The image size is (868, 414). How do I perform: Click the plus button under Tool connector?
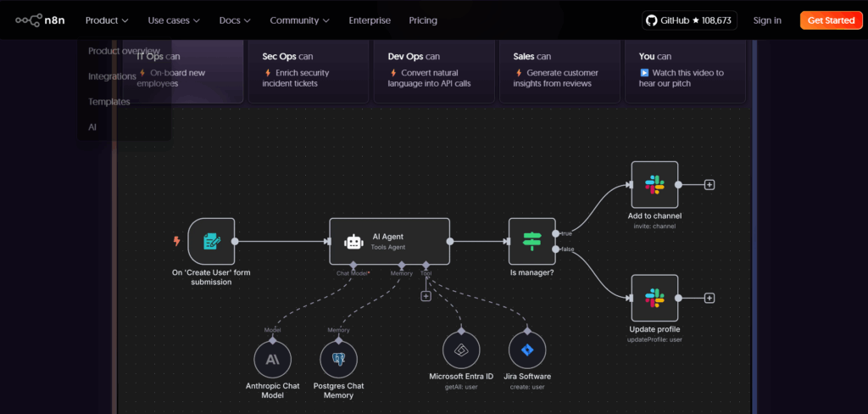tap(426, 297)
